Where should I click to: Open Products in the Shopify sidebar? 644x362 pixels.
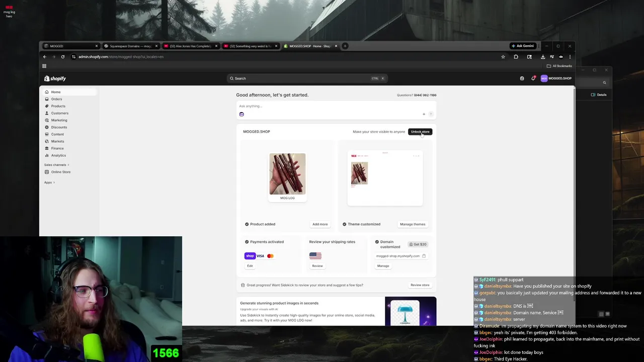pos(58,106)
